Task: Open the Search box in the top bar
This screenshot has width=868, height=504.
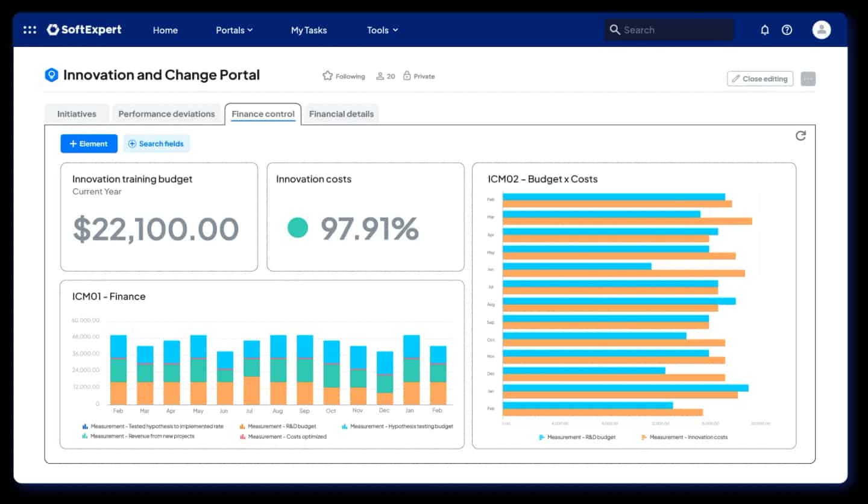Action: click(x=668, y=30)
